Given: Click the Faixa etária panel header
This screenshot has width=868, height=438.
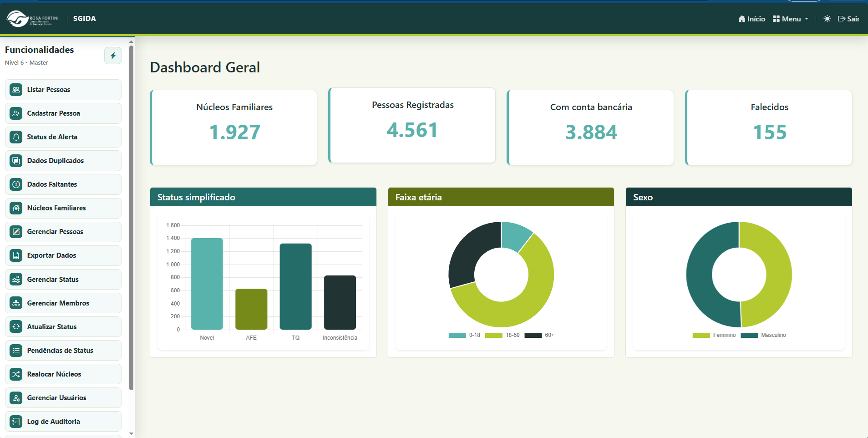Looking at the screenshot, I should click(501, 197).
